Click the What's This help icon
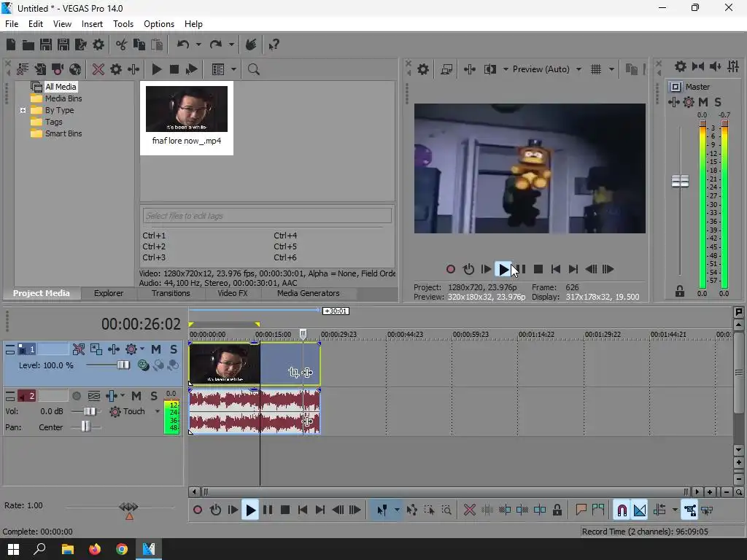 click(x=274, y=44)
